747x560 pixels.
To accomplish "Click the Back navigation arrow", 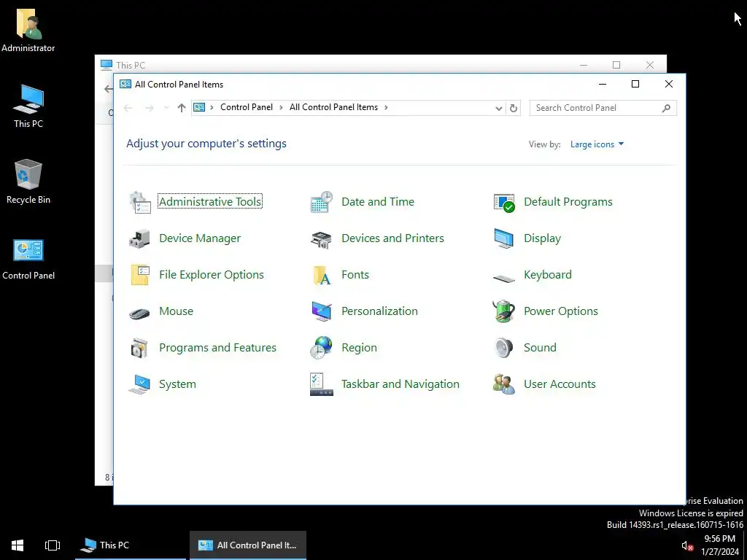I will coord(128,108).
